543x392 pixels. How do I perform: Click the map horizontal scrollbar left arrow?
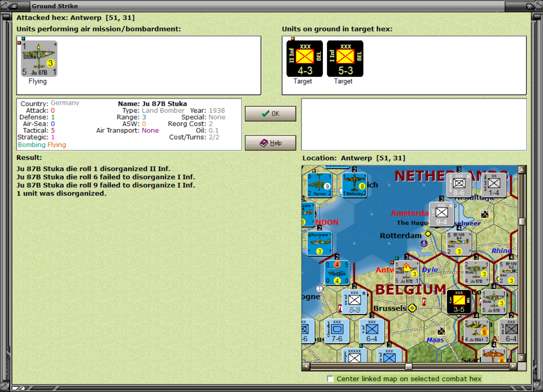pyautogui.click(x=306, y=366)
